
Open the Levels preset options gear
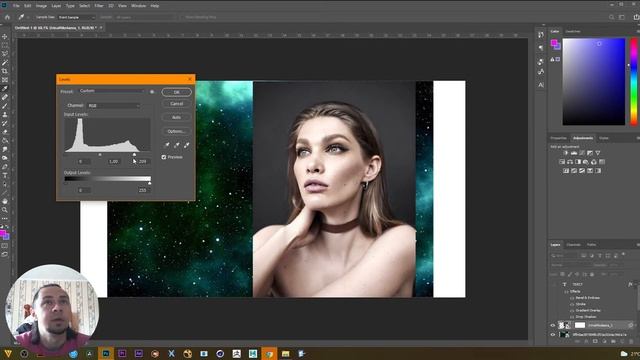[x=152, y=92]
